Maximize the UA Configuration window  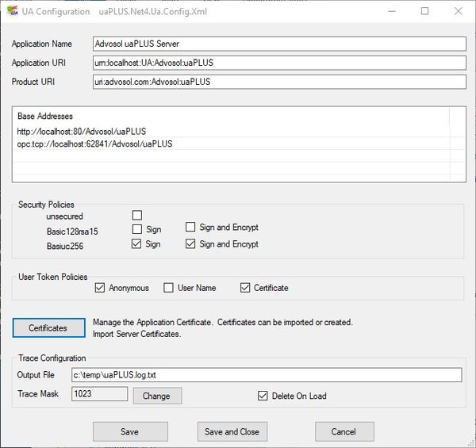point(424,11)
